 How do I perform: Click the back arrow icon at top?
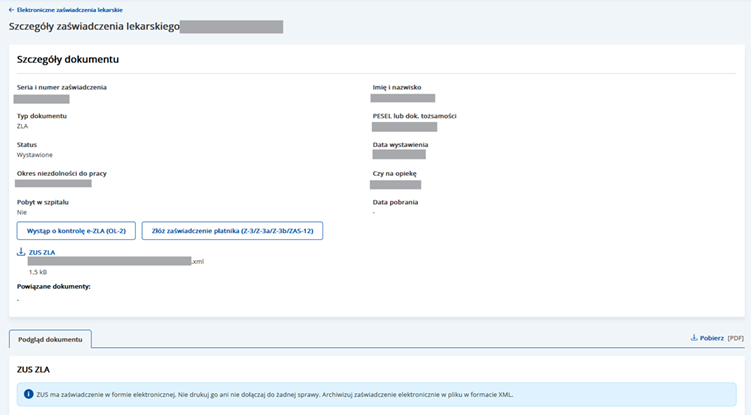coord(11,9)
